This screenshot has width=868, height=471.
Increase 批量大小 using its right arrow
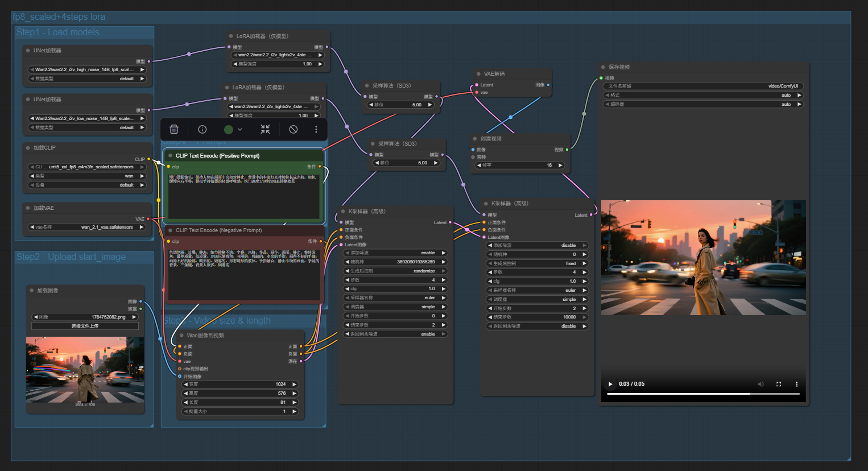click(294, 412)
